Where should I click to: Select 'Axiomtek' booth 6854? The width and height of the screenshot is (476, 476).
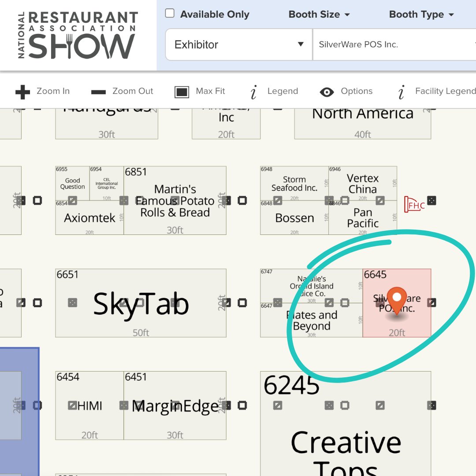tap(89, 219)
